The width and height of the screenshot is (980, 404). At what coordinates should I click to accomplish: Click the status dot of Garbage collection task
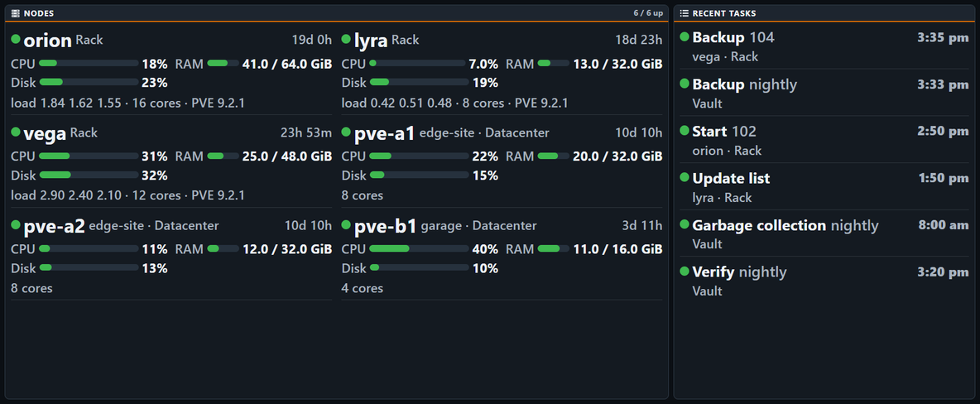pos(685,224)
